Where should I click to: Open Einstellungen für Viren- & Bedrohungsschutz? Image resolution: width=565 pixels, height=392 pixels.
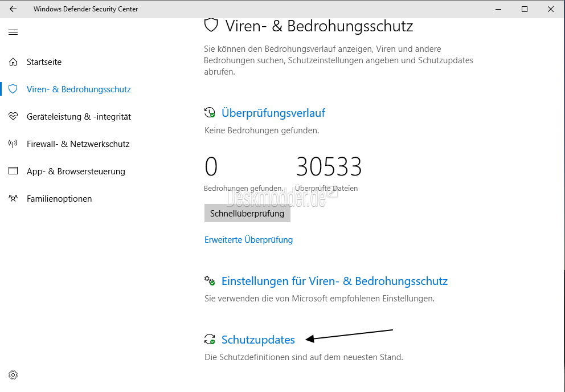point(334,281)
